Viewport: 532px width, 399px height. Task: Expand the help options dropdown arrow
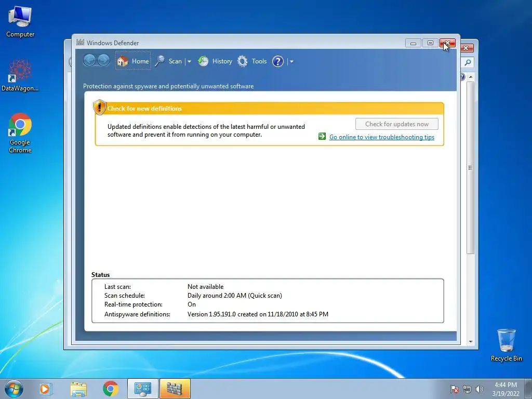(x=291, y=61)
